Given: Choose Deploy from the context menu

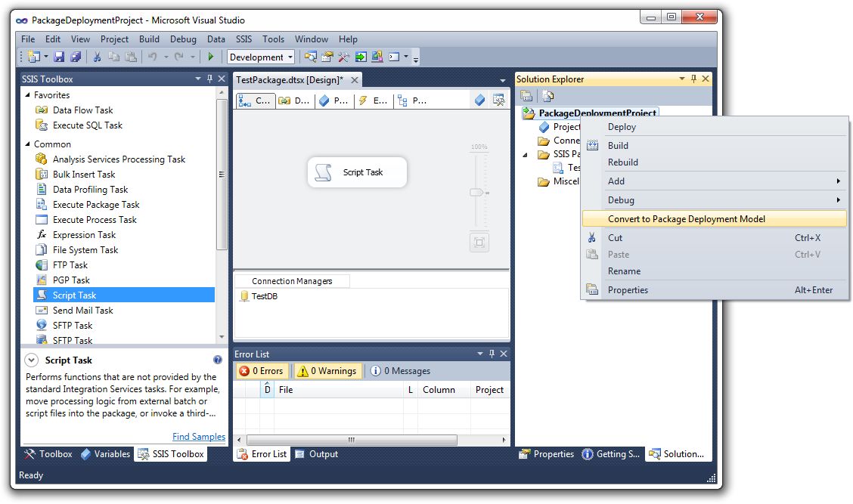Looking at the screenshot, I should [x=715, y=127].
